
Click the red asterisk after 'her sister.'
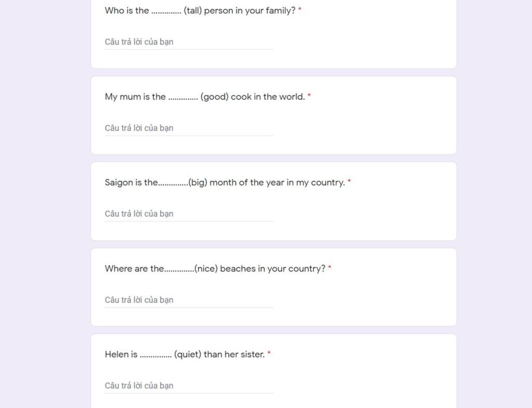(x=269, y=353)
